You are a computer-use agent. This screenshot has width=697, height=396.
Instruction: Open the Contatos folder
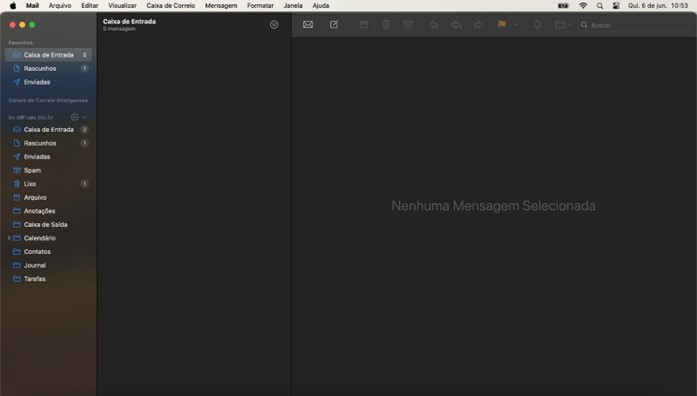pos(48,252)
